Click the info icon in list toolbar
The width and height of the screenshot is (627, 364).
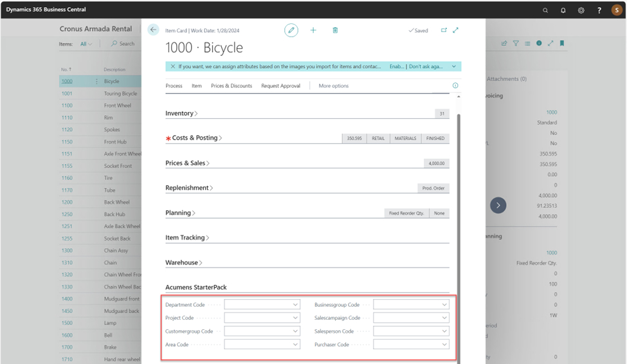539,43
